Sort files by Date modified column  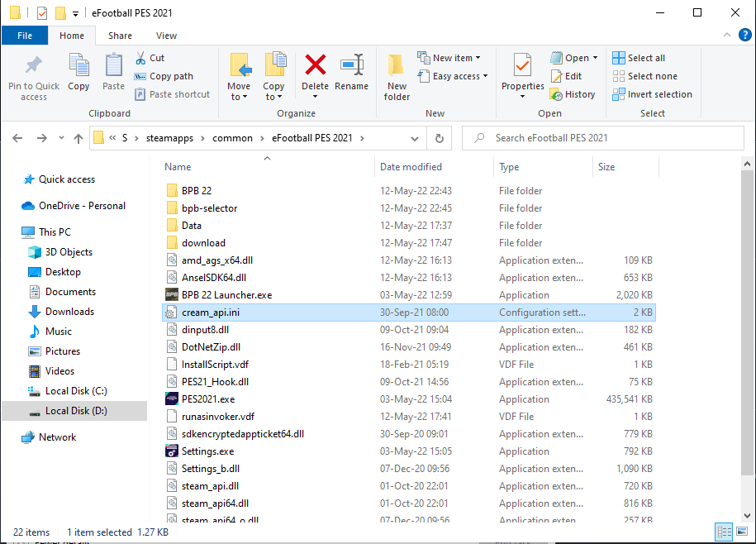pyautogui.click(x=411, y=167)
